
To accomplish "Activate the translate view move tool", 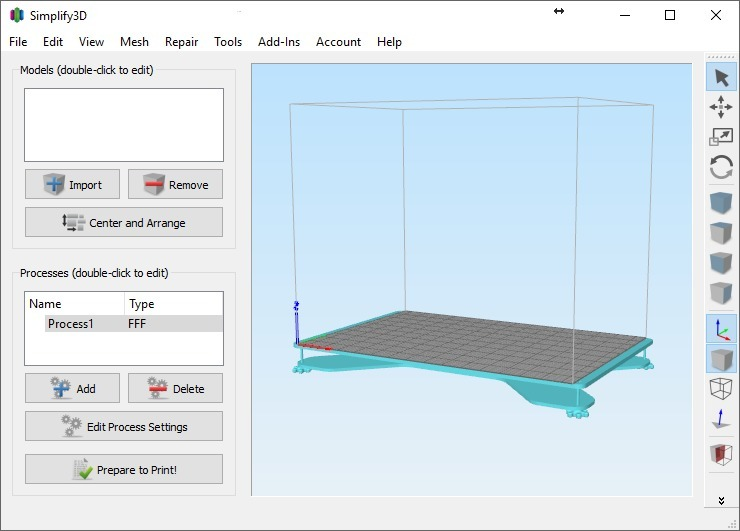I will click(x=721, y=107).
